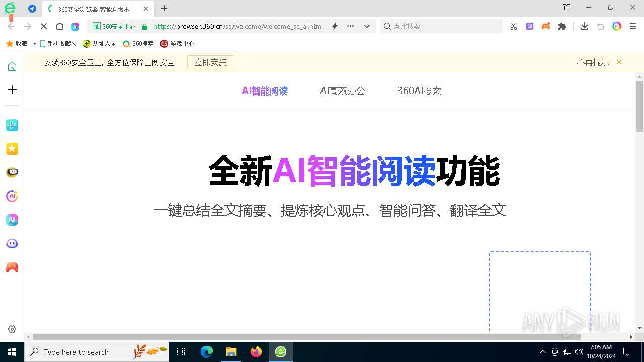Click the horizontal scrollbar right arrow

632,337
